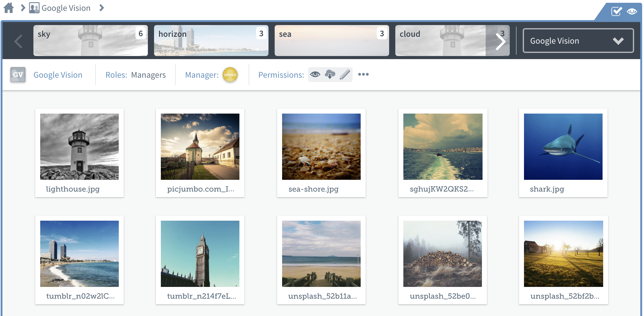Open more options ellipsis menu

(363, 74)
